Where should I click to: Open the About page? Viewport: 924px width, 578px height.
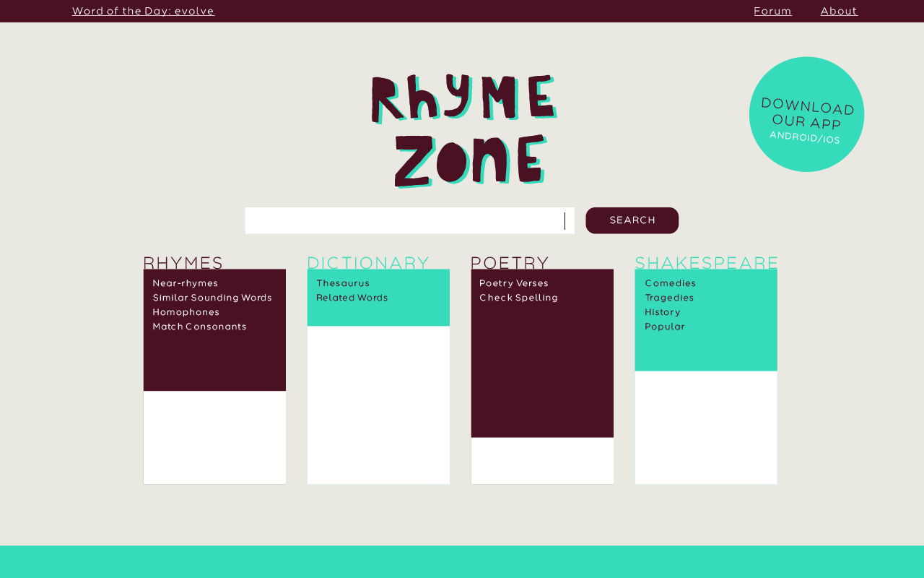[x=839, y=11]
